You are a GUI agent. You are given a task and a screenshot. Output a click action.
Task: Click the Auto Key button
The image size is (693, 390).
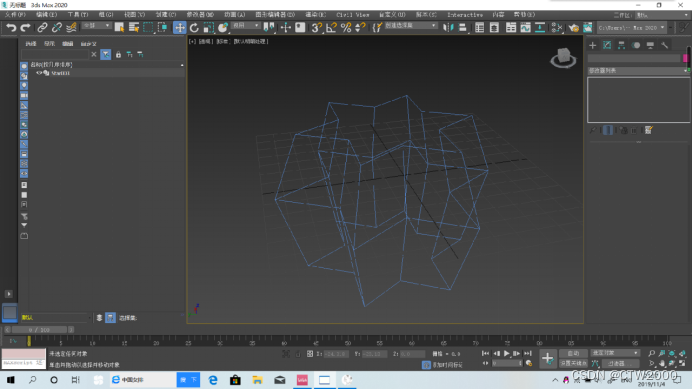tap(573, 353)
